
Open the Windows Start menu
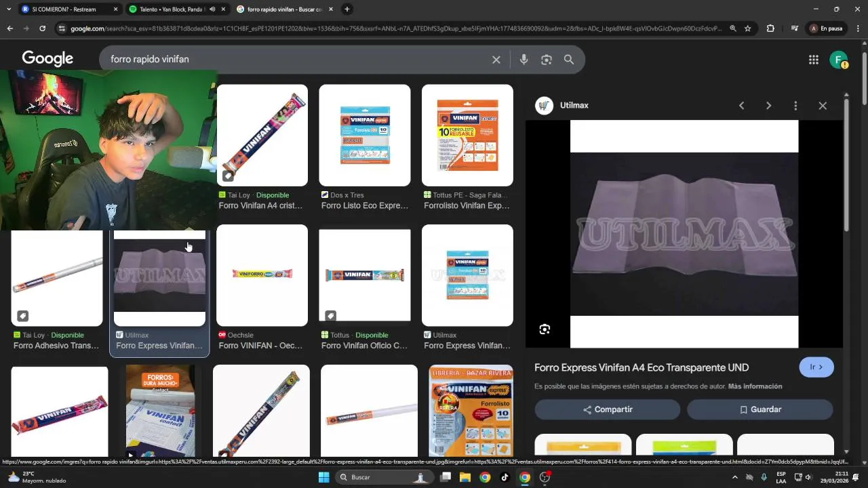coord(323,477)
